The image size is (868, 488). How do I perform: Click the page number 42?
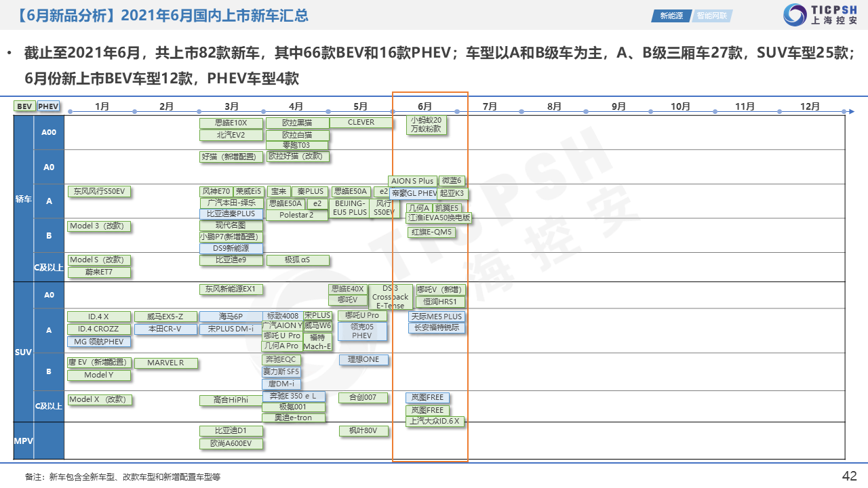tap(849, 475)
